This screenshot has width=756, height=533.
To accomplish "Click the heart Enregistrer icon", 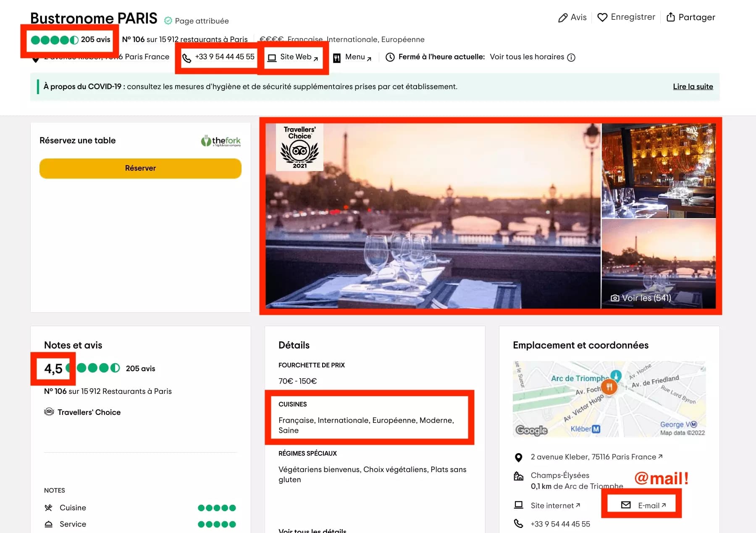I will (x=602, y=17).
